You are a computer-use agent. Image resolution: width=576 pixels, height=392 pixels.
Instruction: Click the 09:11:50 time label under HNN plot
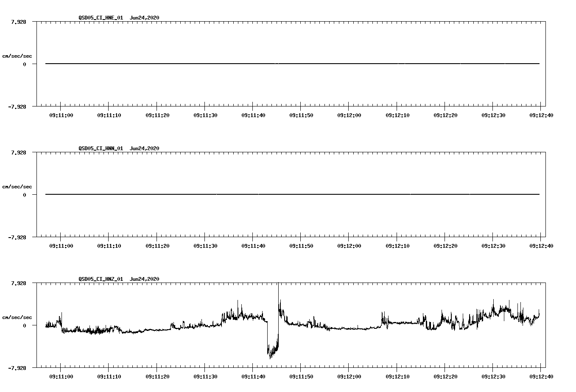click(x=302, y=246)
